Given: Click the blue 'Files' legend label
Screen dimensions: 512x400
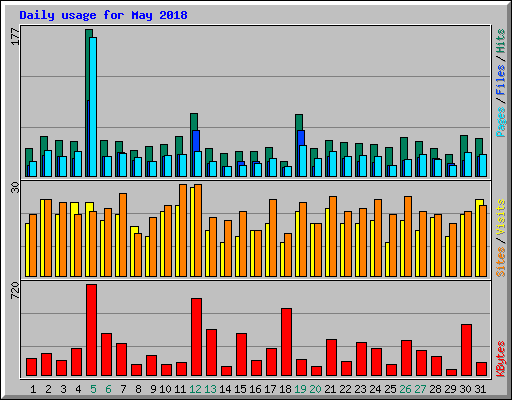Looking at the screenshot, I should 501,80.
